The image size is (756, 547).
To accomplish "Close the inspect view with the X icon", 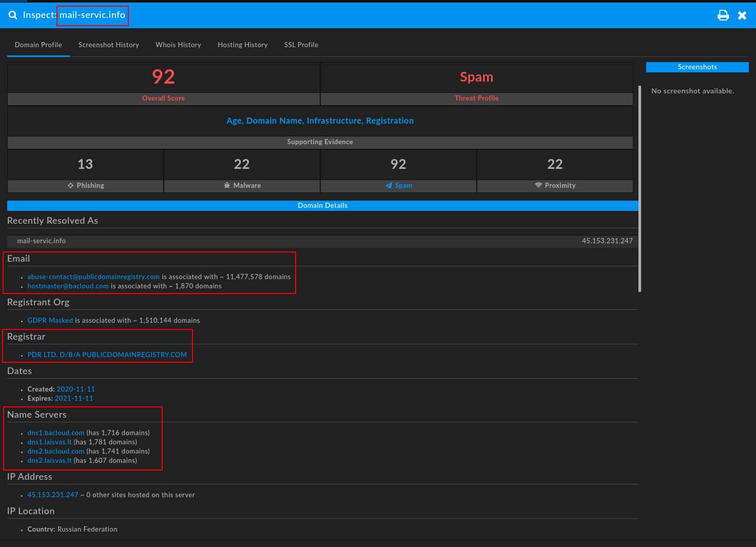I will tap(742, 15).
